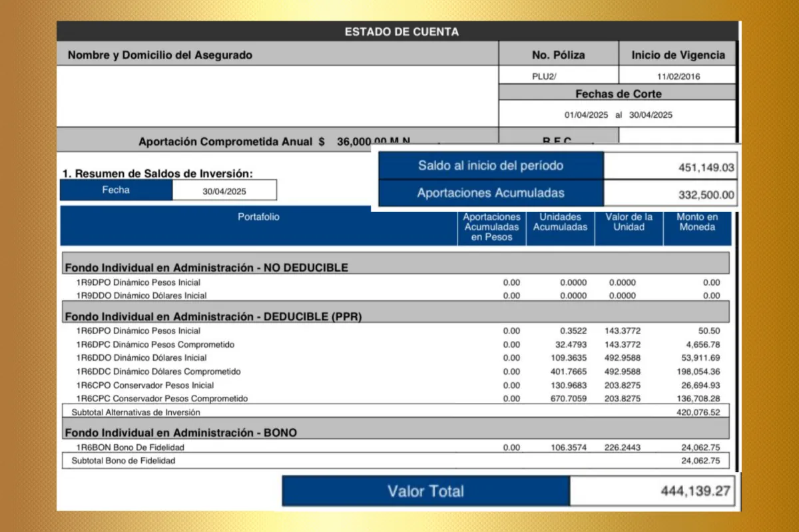
Task: Select the '1R6CPO Conservador Pesos Inicial' row
Action: [x=396, y=386]
